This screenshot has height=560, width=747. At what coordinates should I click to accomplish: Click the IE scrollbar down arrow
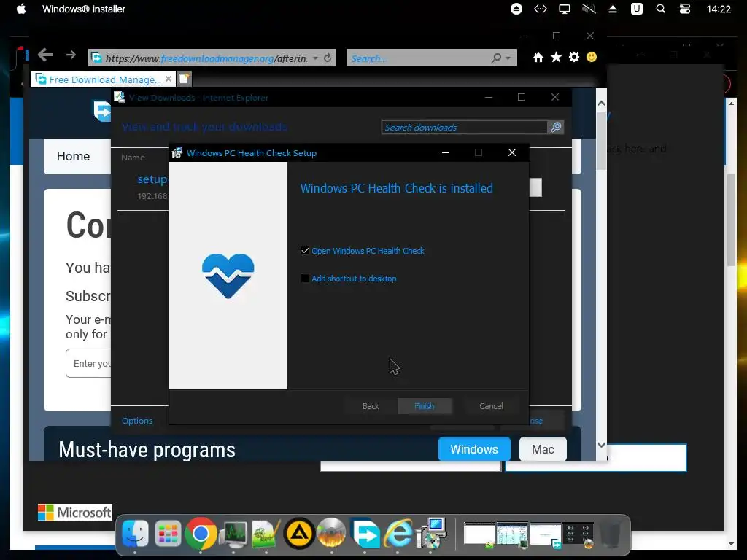(601, 446)
